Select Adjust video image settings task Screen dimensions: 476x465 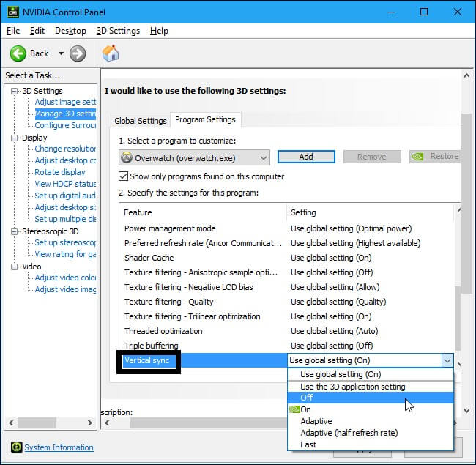pos(65,289)
